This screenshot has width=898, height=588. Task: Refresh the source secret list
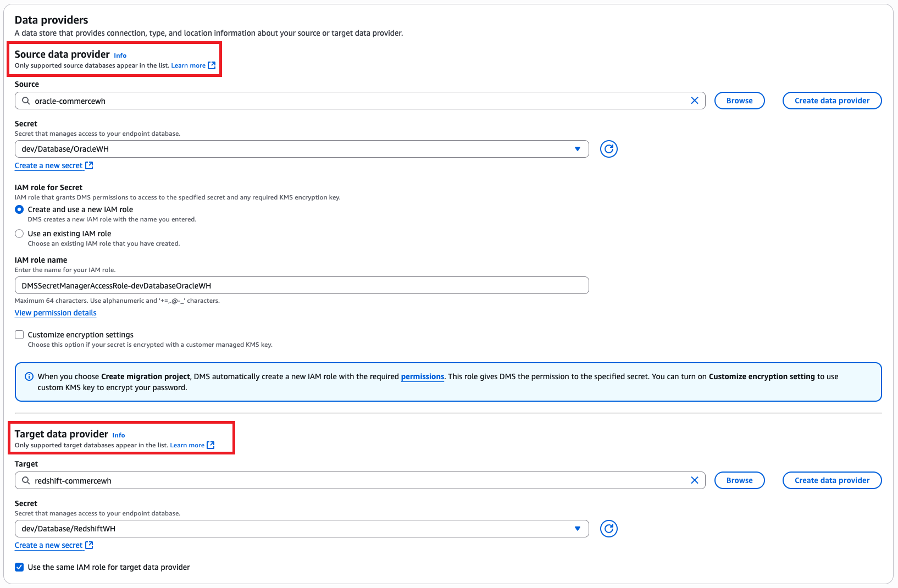[x=608, y=149]
